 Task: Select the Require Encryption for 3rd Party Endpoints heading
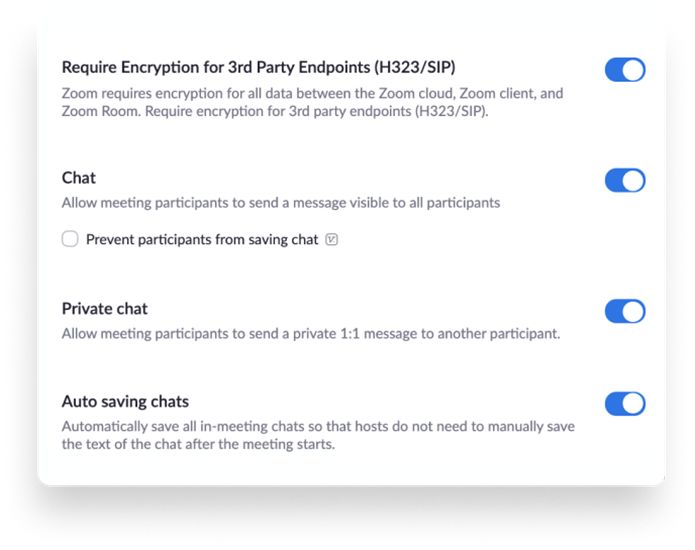pyautogui.click(x=258, y=67)
